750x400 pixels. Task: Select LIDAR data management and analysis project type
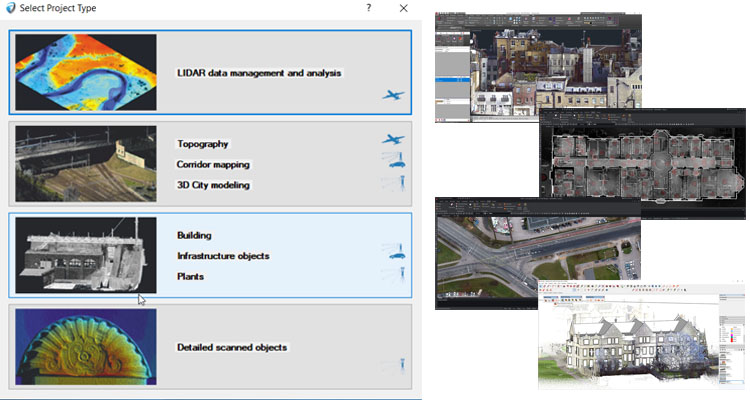[259, 73]
